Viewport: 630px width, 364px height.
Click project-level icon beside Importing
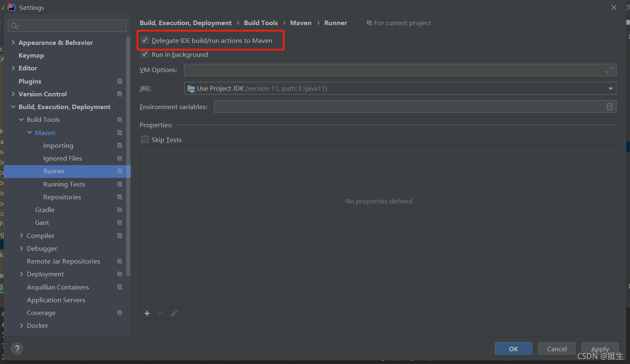point(119,145)
